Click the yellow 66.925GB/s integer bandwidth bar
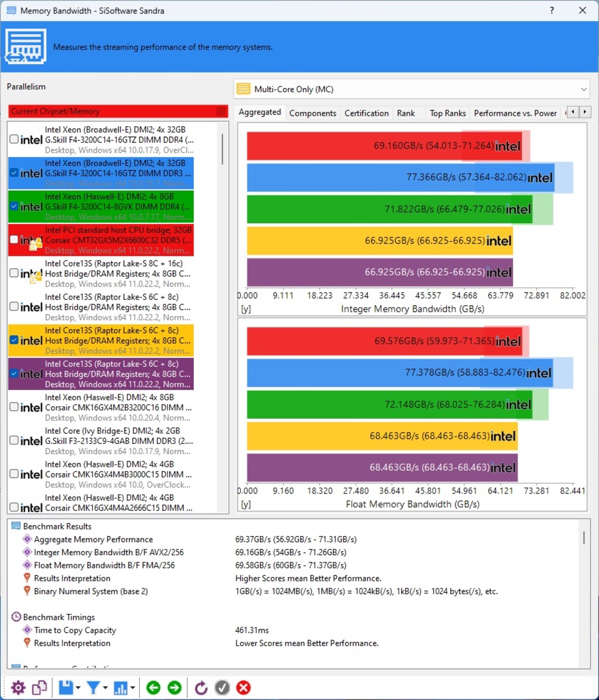The image size is (599, 700). [380, 241]
